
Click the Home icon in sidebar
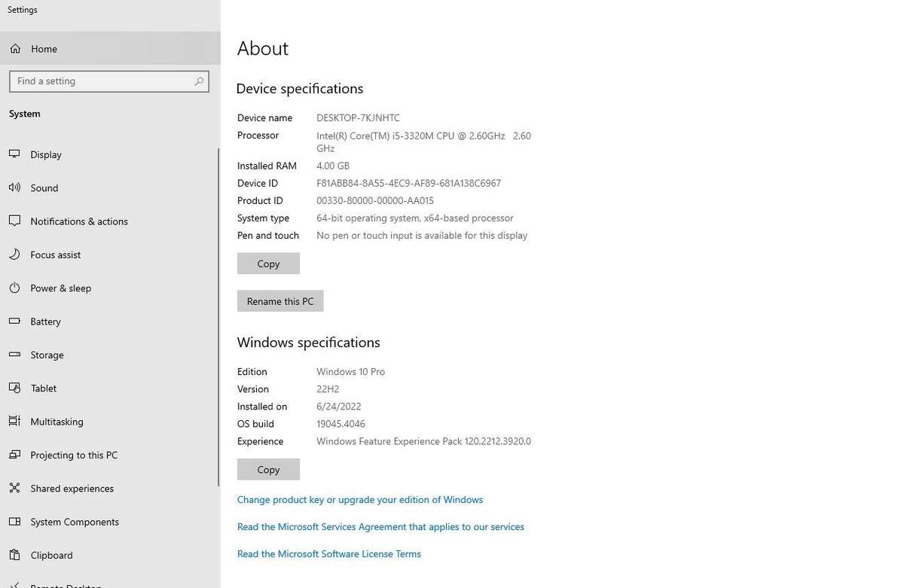coord(15,49)
